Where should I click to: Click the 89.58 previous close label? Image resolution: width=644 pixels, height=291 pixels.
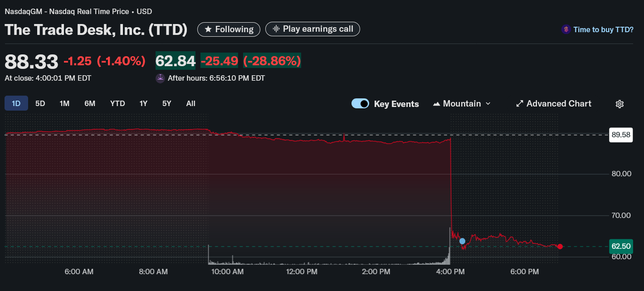click(x=621, y=135)
